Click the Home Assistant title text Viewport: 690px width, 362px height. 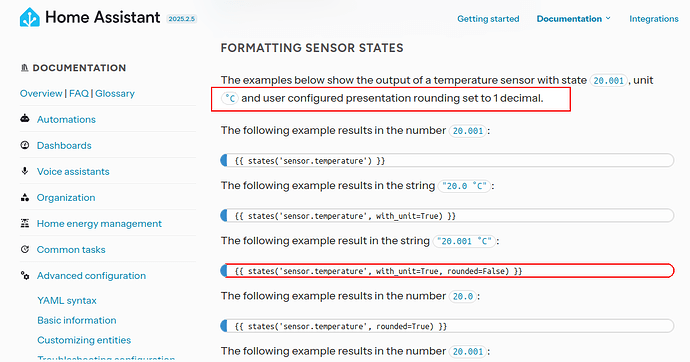click(x=103, y=17)
